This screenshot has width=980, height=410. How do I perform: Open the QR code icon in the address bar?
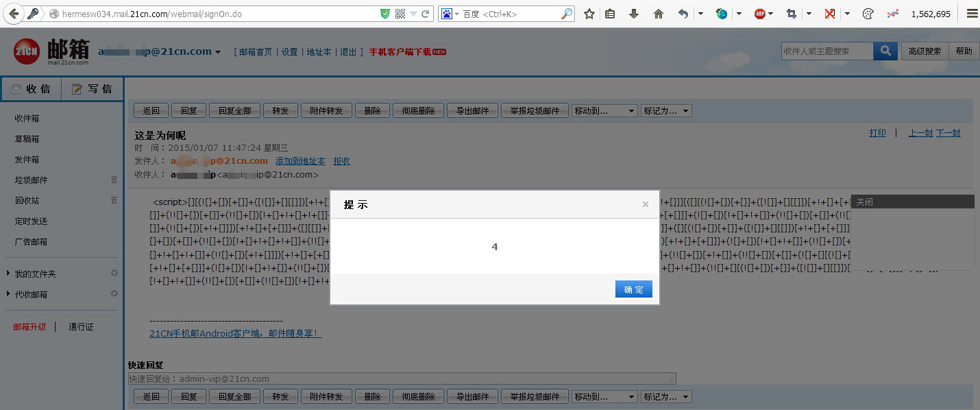tap(400, 14)
